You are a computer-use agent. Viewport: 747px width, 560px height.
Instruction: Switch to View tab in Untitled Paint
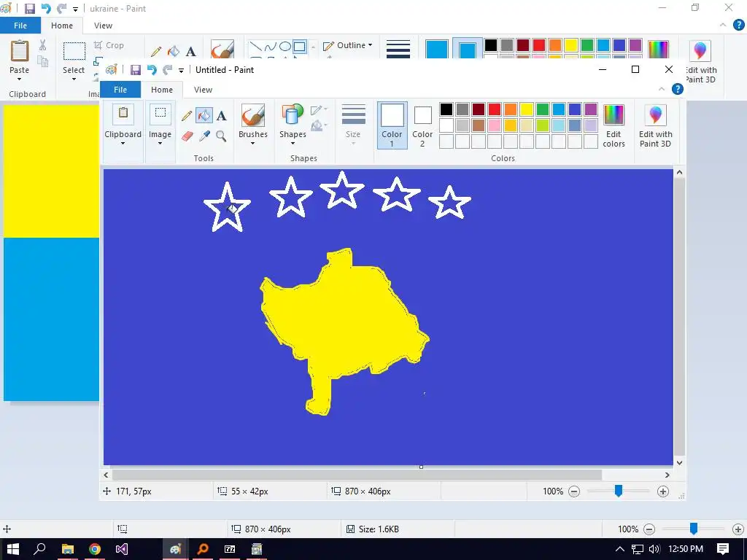(203, 90)
